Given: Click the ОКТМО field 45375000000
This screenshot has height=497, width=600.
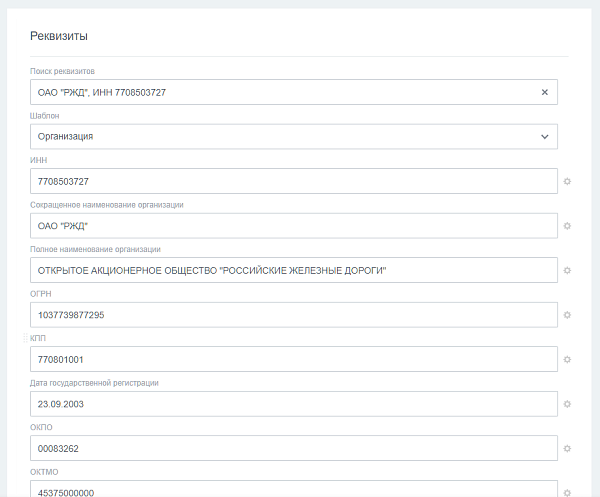Looking at the screenshot, I should click(294, 489).
